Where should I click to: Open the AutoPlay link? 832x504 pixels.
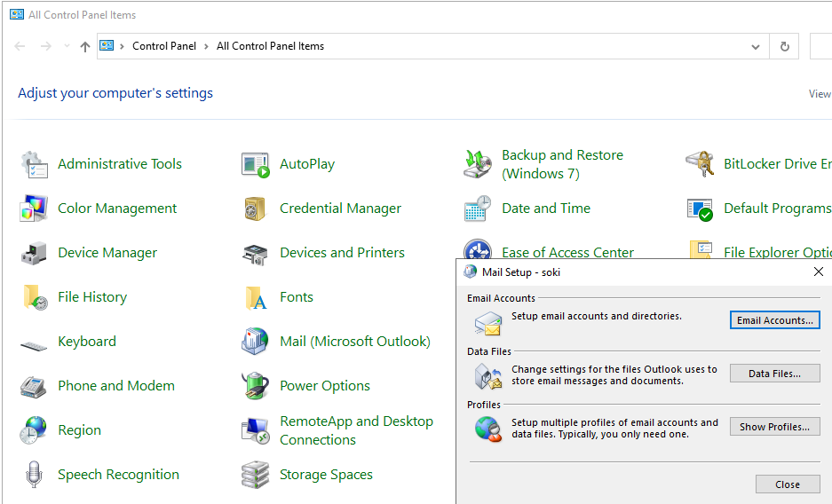pos(307,164)
